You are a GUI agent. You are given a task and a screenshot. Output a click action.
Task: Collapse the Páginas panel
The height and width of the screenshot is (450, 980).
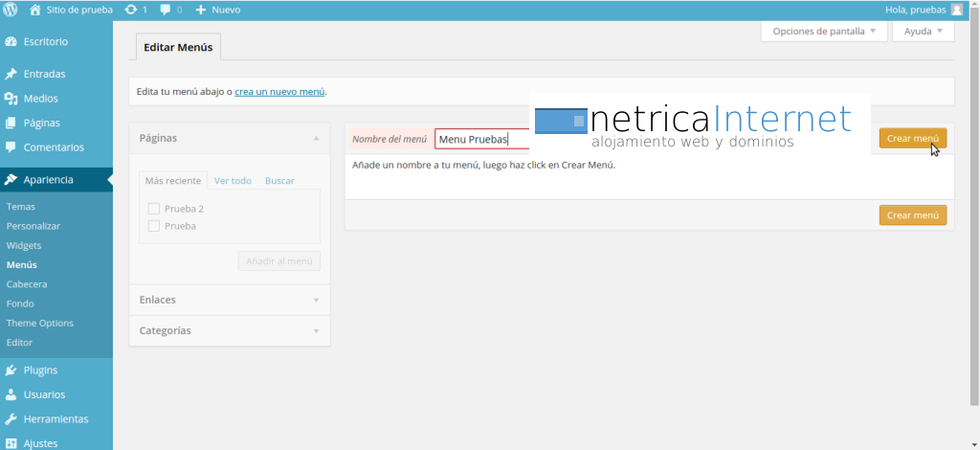(316, 138)
